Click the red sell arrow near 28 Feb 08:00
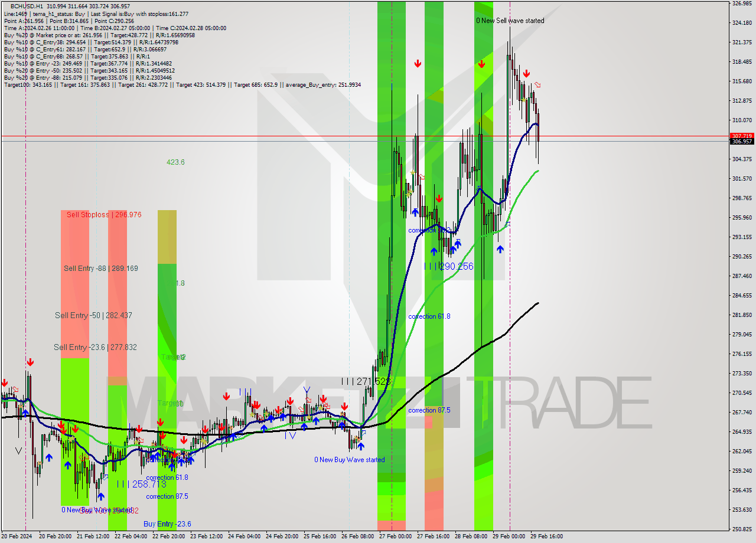756x543 pixels. tap(482, 64)
